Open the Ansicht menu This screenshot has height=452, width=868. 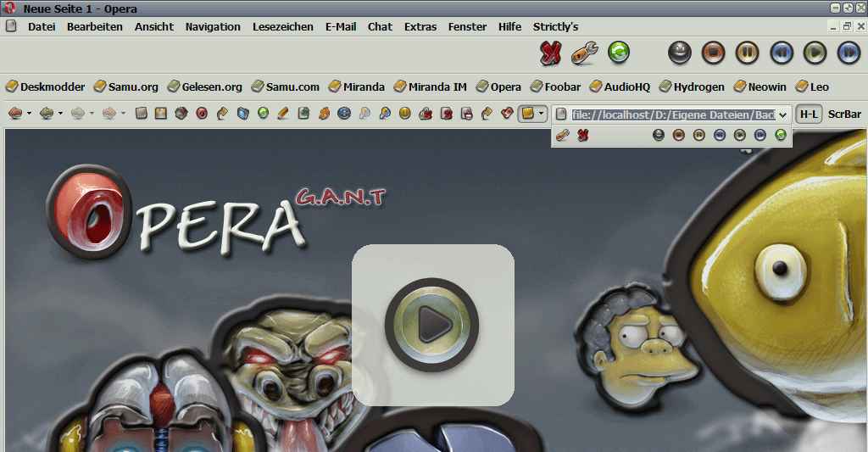click(x=154, y=26)
